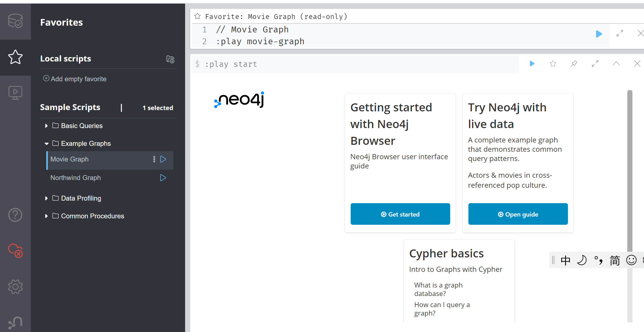Expand the Common Procedures folder

tap(46, 216)
